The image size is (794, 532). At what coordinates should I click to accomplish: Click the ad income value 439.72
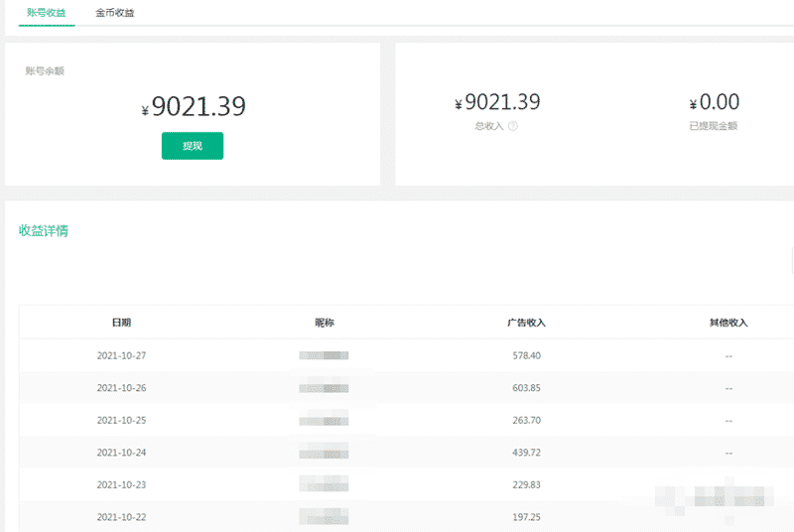pyautogui.click(x=527, y=453)
